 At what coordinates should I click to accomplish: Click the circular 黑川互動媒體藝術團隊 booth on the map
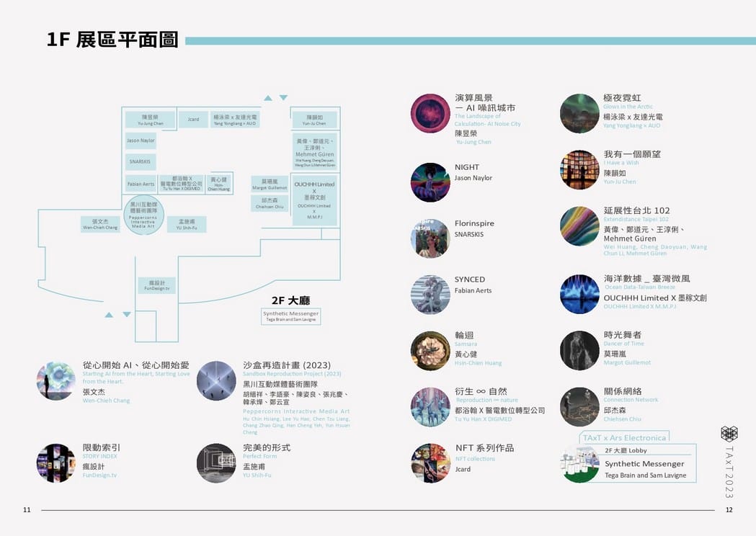[x=143, y=215]
